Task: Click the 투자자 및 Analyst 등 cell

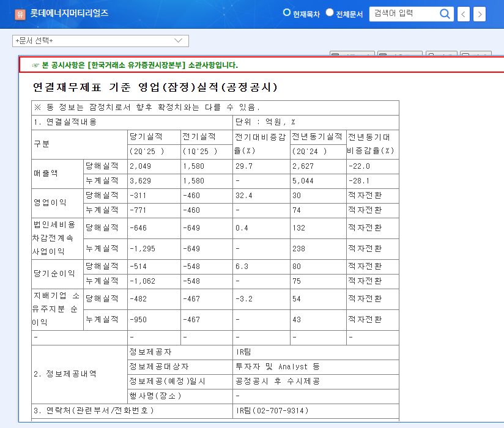Action: [x=277, y=367]
